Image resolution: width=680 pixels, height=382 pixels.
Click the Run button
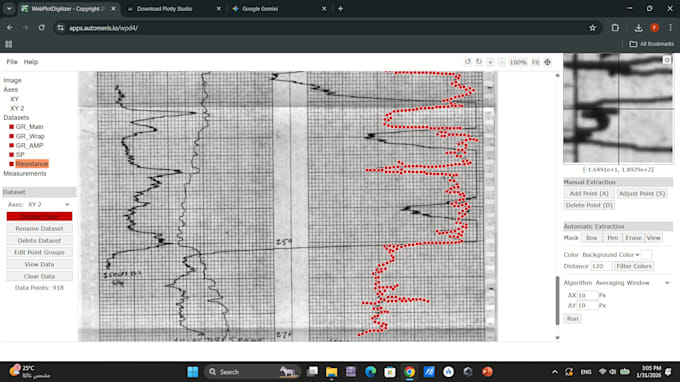point(572,319)
